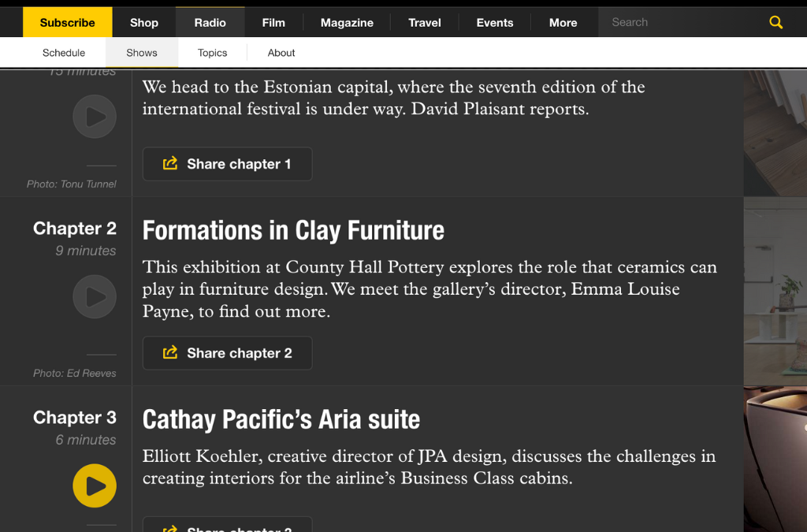Click the share icon in Share chapter 1
The image size is (807, 532).
click(170, 164)
